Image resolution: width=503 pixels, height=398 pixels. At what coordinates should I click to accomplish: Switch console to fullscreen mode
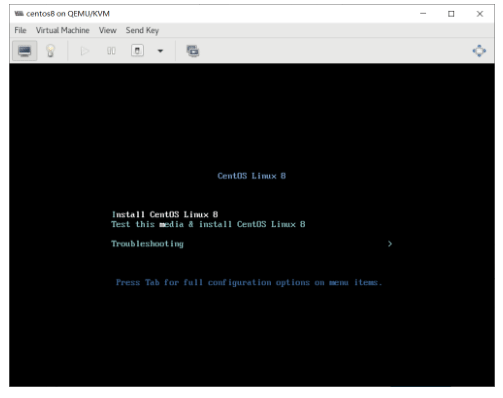click(x=479, y=51)
